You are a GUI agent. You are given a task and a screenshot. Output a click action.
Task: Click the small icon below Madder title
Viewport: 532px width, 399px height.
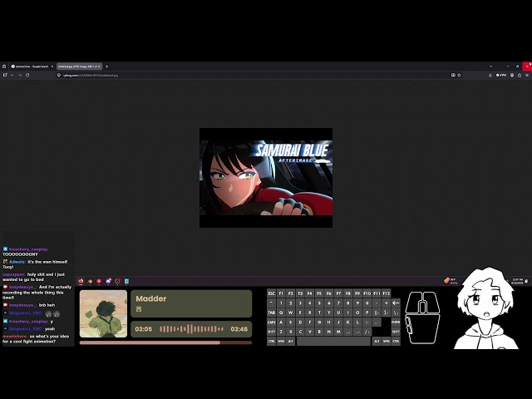[x=139, y=308]
